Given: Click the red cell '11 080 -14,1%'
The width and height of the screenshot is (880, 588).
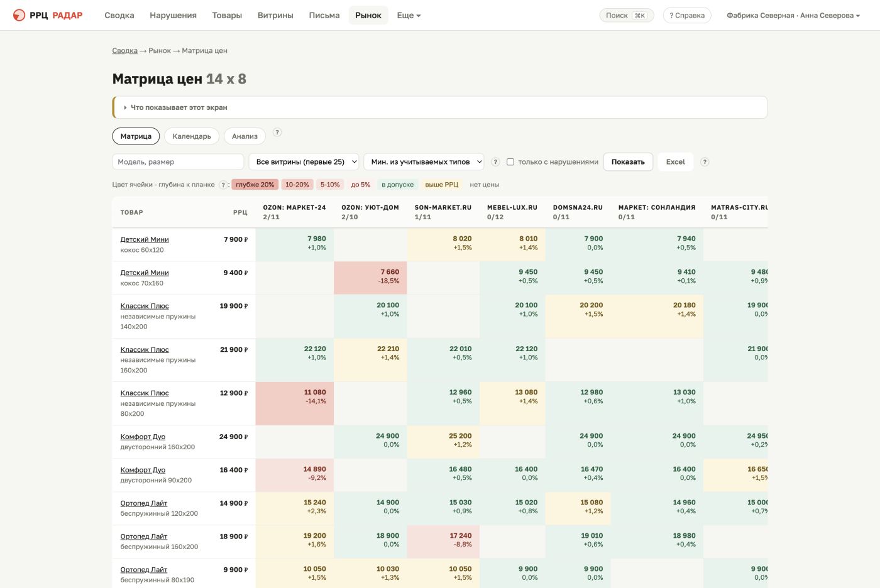Looking at the screenshot, I should pos(295,403).
